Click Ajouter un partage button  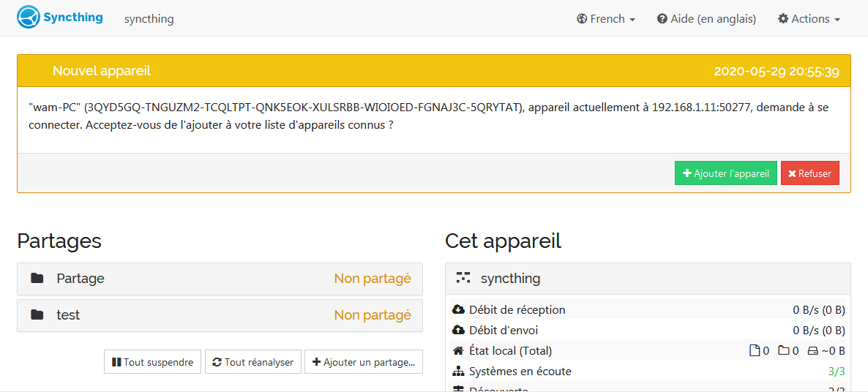pyautogui.click(x=363, y=362)
